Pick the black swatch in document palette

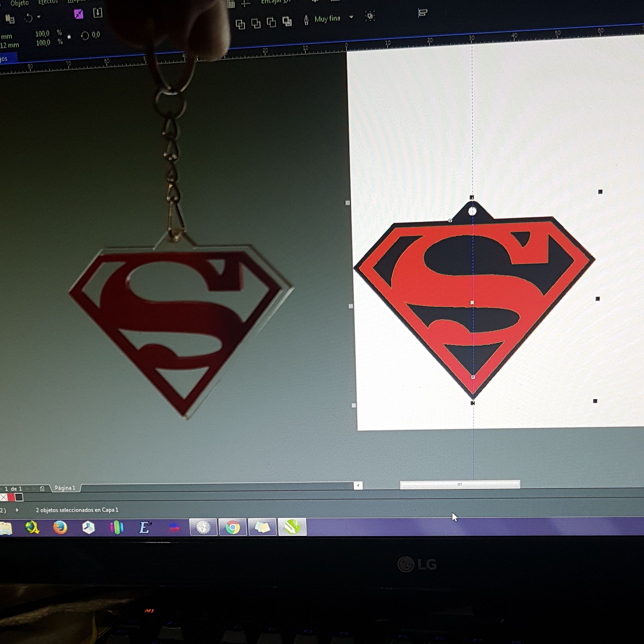pyautogui.click(x=19, y=497)
